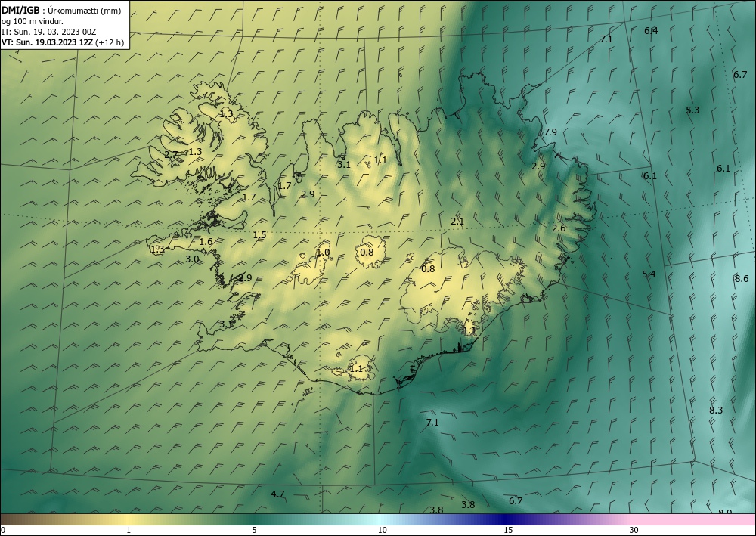
Task: Click the 'DMI/IGB : Úrkomumætti (mm)' title text
Action: (x=61, y=11)
